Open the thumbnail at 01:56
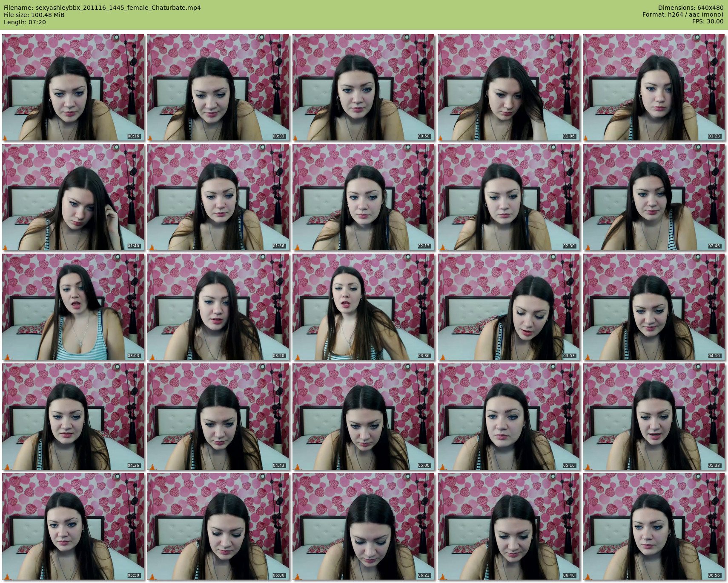 [x=218, y=197]
